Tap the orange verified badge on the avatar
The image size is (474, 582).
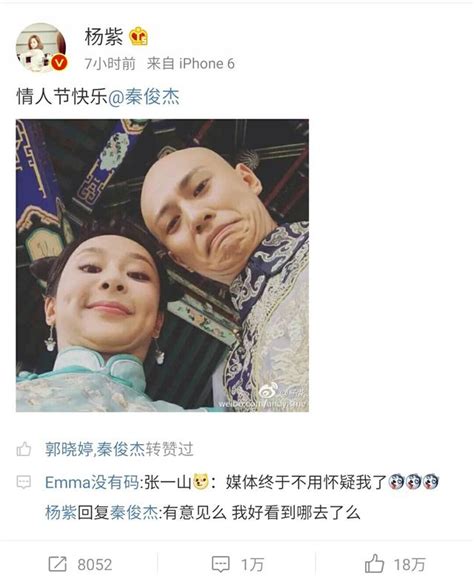coord(59,63)
